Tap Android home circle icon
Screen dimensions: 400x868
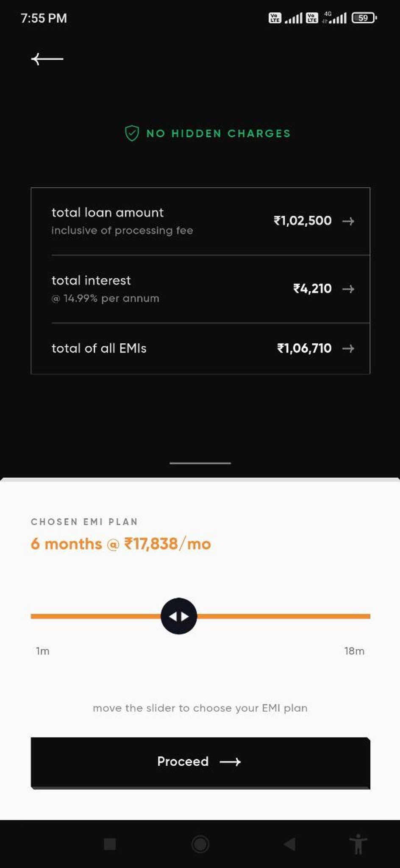pyautogui.click(x=200, y=844)
